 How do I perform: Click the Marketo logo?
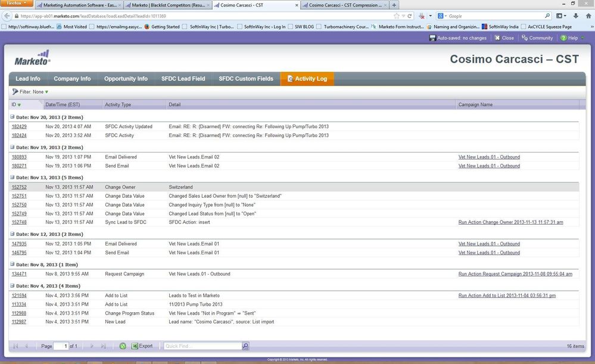(x=33, y=57)
